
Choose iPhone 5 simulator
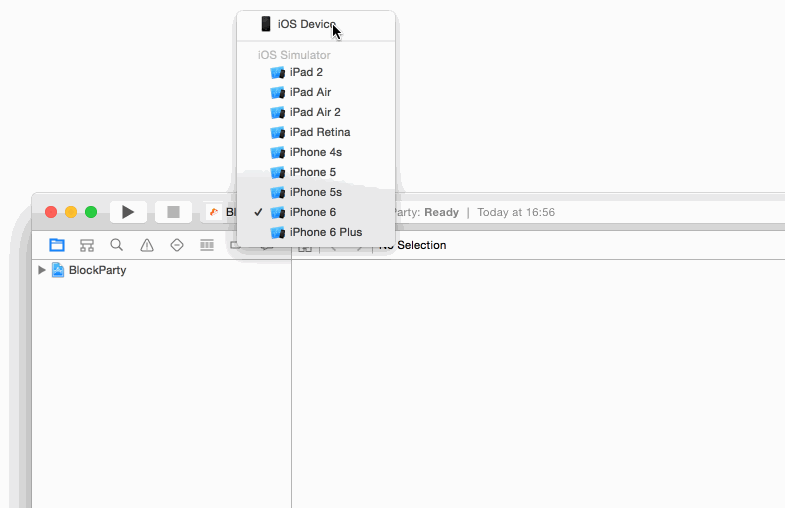(316, 172)
